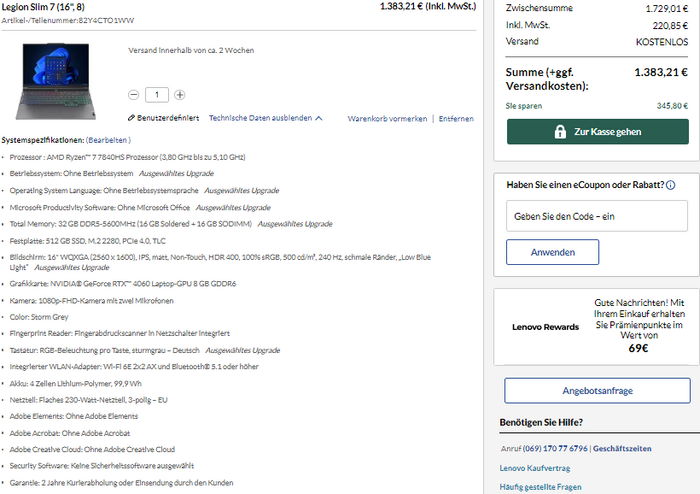700x494 pixels.
Task: Click the Grafikkarte NVIDIA GeForce RTX 4060 row
Action: 123,284
